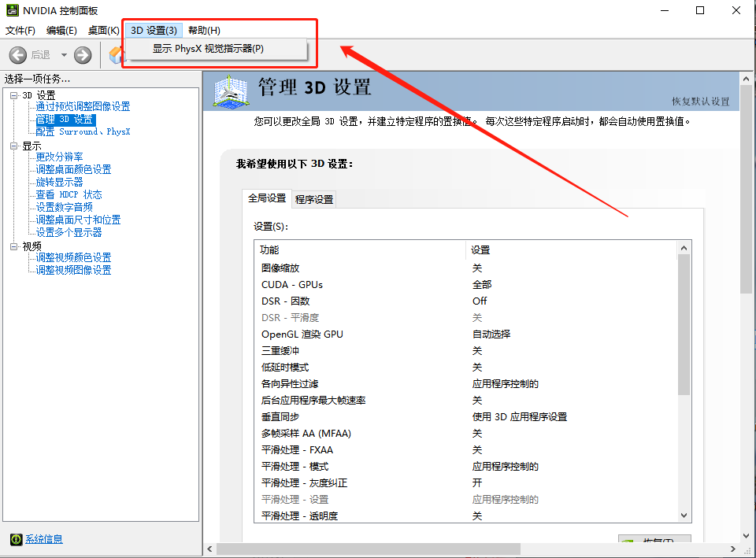Click the 3D settings header icon
Viewport: 756px width, 558px height.
coord(232,91)
